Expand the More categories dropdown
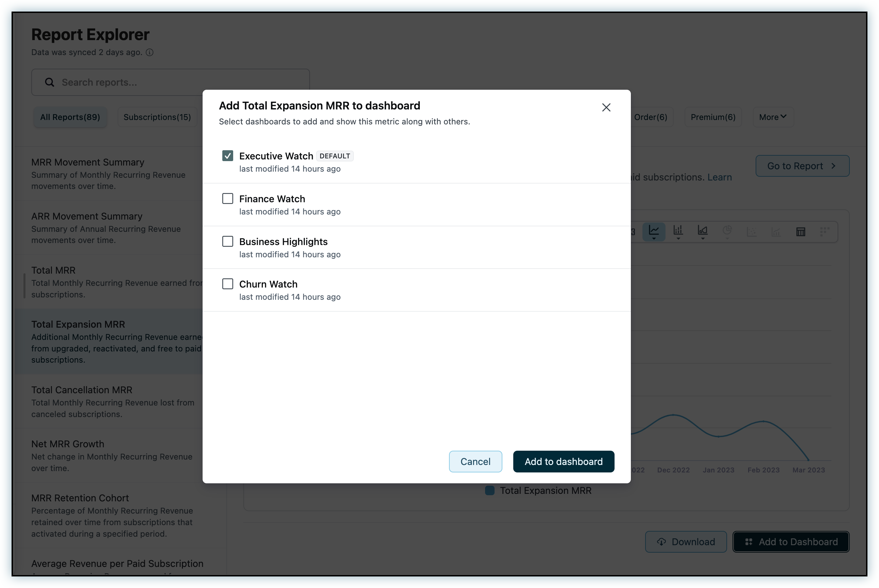Screen dimensions: 879x588 [773, 117]
